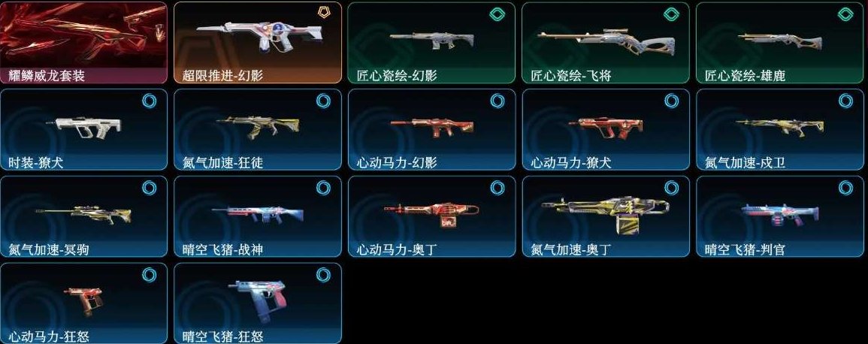Click the tier icon on 心动马力-幻影
Image resolution: width=868 pixels, height=344 pixels.
497,101
